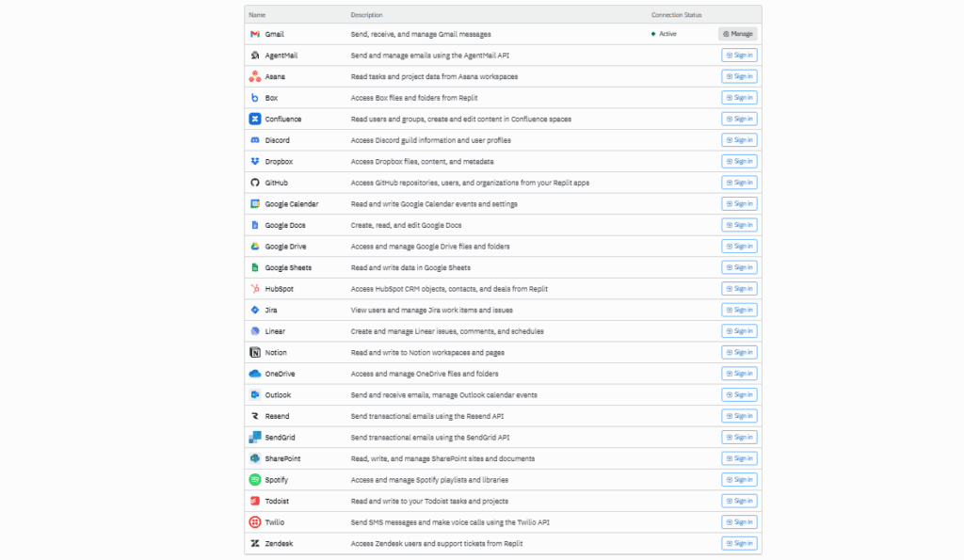This screenshot has width=964, height=560.
Task: Click the Spotify name label
Action: (x=276, y=480)
